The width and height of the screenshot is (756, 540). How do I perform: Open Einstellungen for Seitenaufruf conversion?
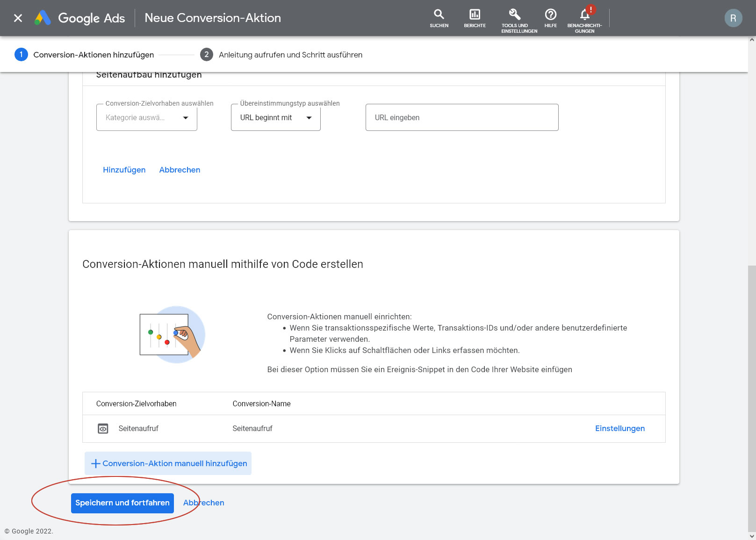[619, 429]
